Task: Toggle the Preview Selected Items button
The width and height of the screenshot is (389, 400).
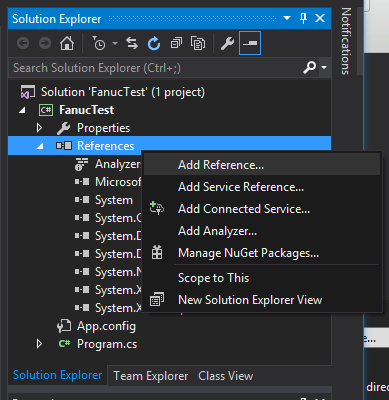Action: pyautogui.click(x=250, y=43)
